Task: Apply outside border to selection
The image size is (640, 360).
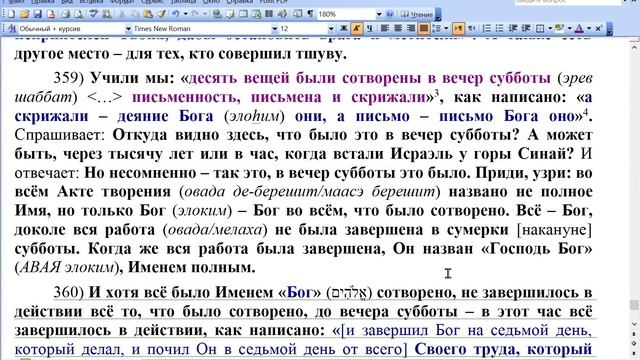Action: pos(540,28)
